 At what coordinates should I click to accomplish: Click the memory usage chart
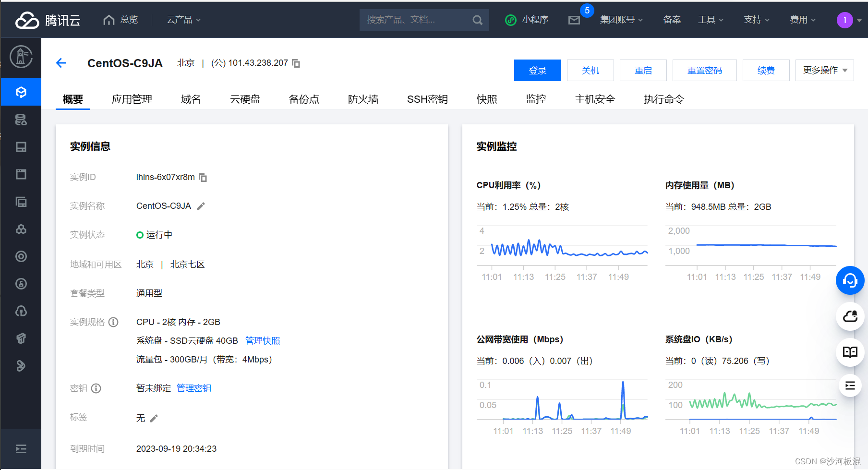pyautogui.click(x=751, y=253)
